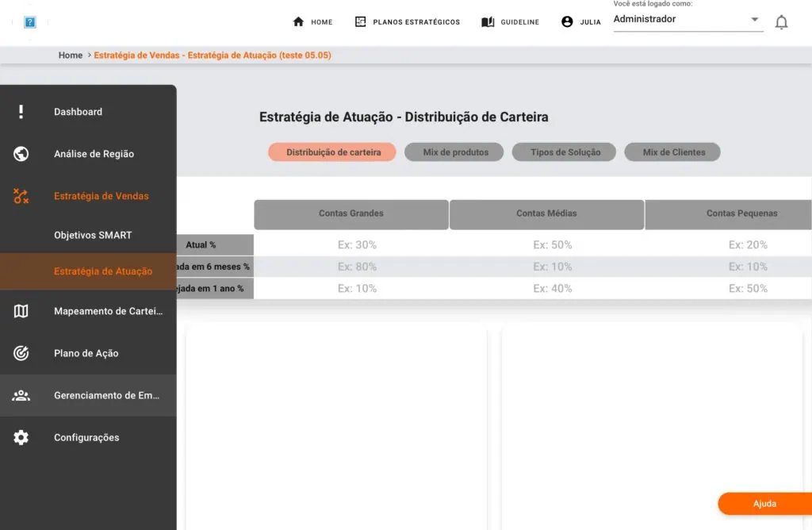
Task: Fill Atual % Contas Médias field
Action: click(x=546, y=244)
